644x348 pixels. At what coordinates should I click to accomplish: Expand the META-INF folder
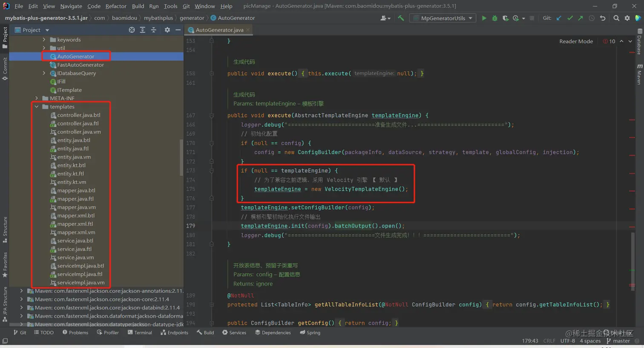37,98
